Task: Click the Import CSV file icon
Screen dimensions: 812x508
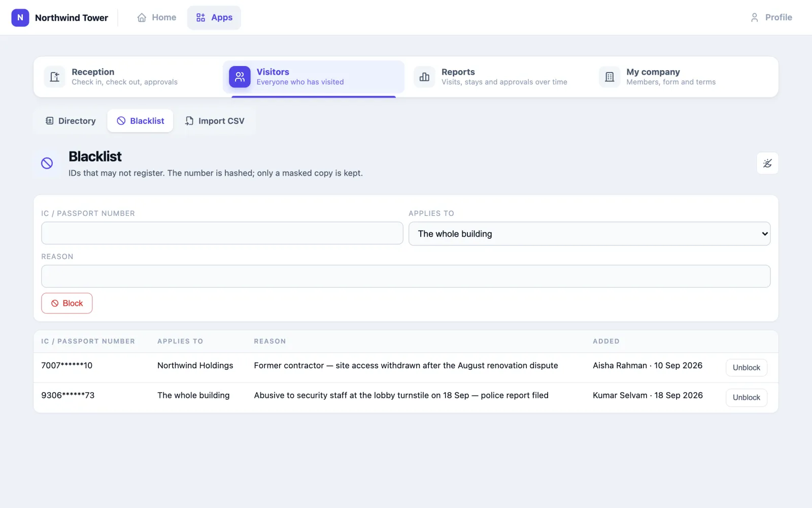Action: coord(189,121)
